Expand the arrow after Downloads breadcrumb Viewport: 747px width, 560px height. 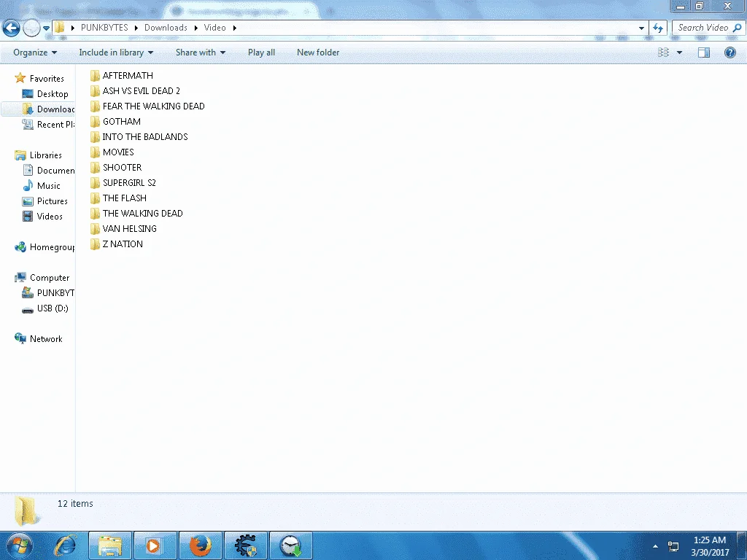[196, 28]
